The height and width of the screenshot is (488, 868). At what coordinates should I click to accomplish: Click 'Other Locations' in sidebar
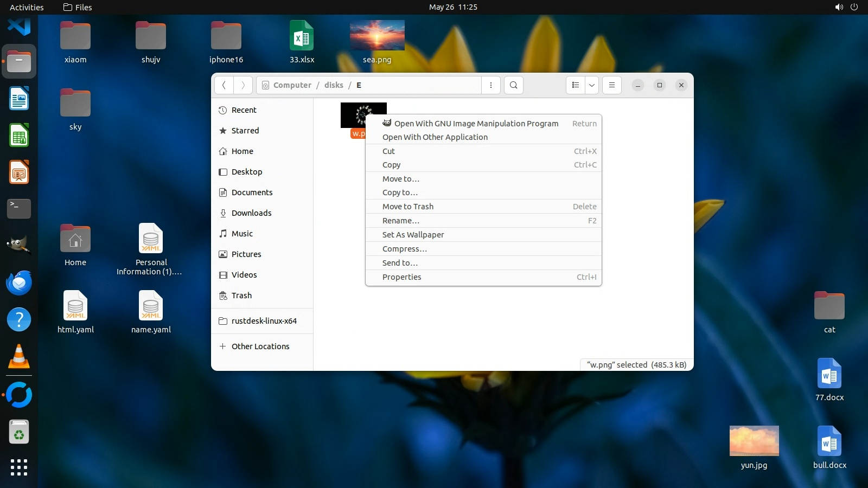260,346
